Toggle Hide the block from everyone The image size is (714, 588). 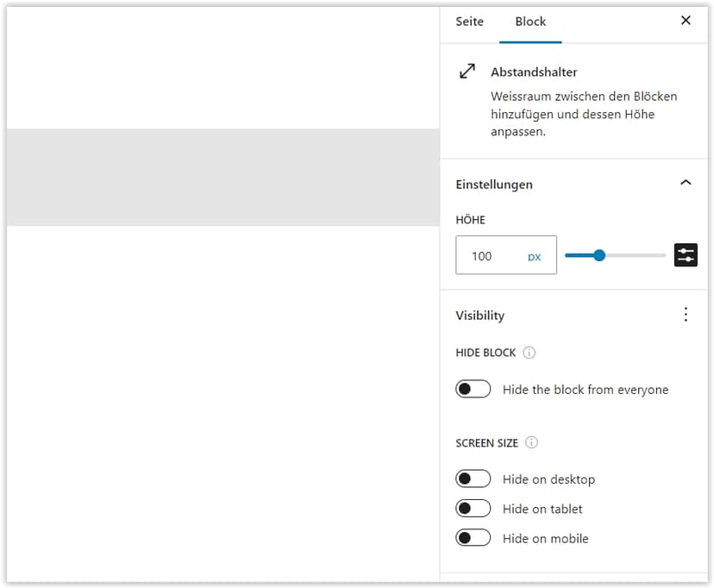pos(473,389)
